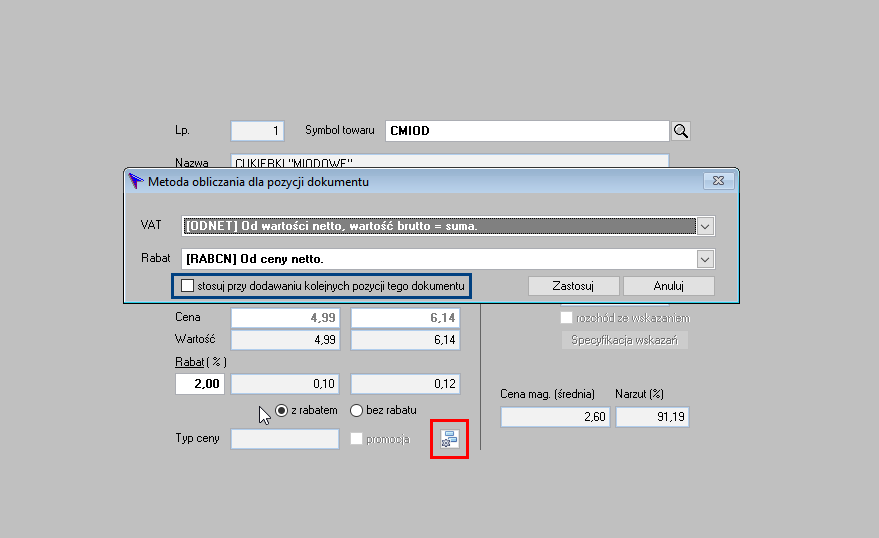879x538 pixels.
Task: Toggle rozchód ze wskazaniem checkbox
Action: point(566,318)
